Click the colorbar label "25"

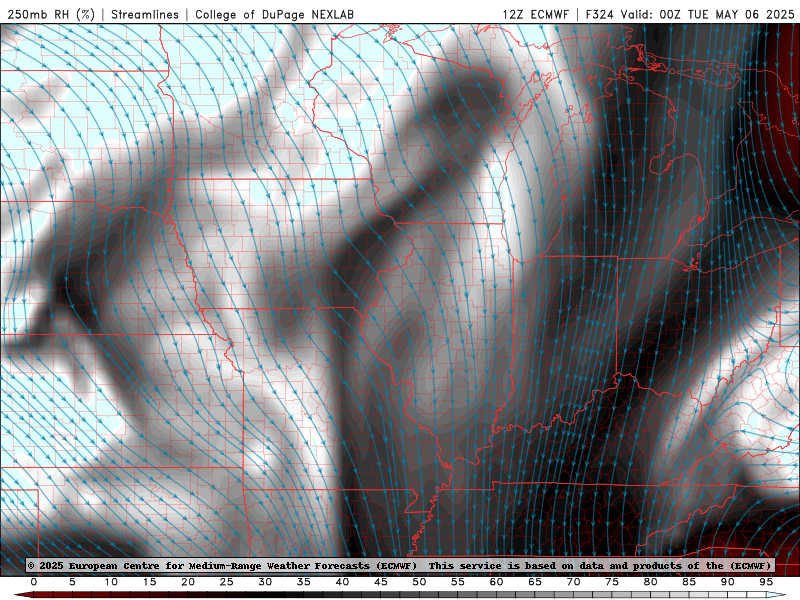tap(227, 582)
